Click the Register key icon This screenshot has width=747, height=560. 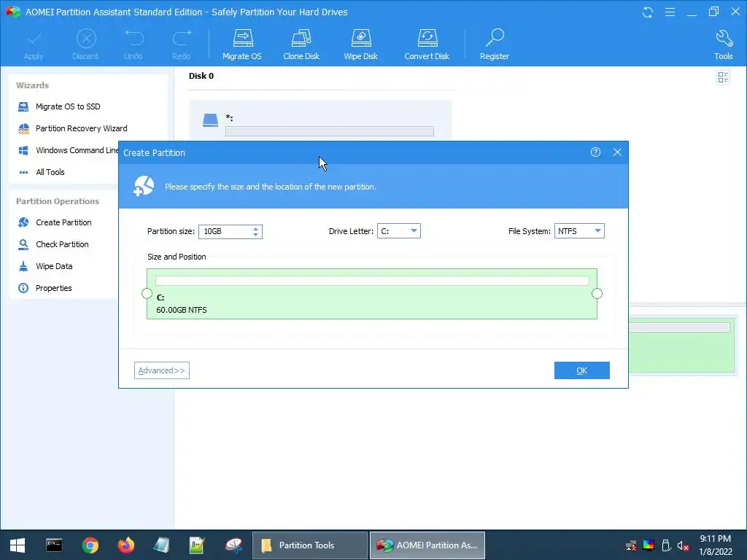click(495, 39)
